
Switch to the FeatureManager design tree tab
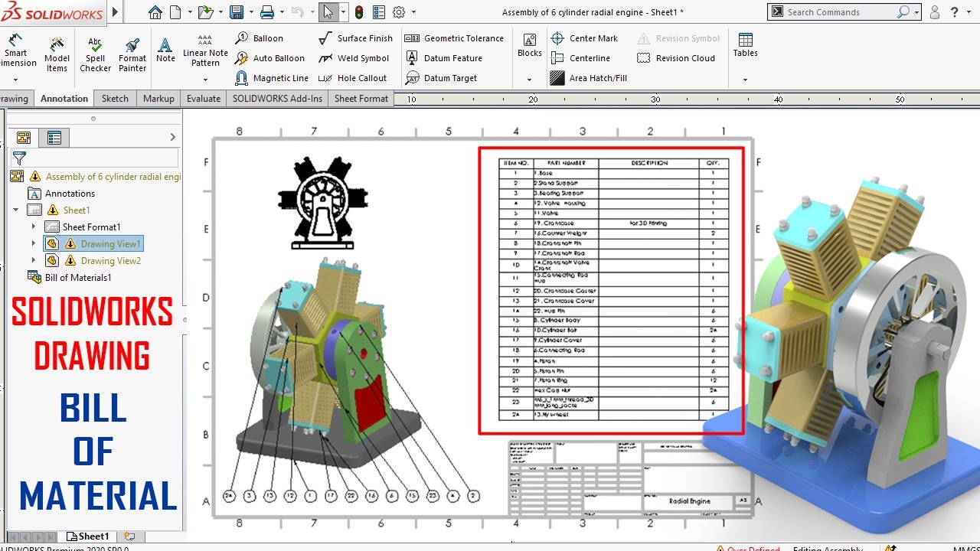[x=24, y=138]
